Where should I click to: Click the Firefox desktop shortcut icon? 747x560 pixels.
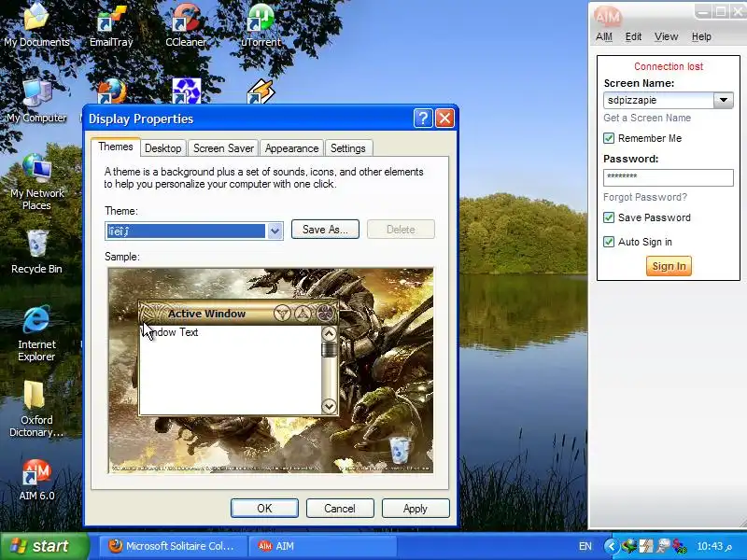(111, 91)
